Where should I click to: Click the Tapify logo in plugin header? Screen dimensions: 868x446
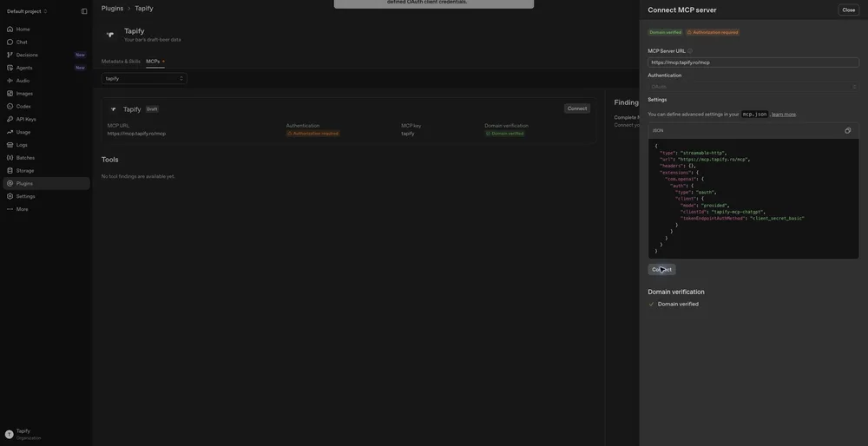[x=110, y=35]
